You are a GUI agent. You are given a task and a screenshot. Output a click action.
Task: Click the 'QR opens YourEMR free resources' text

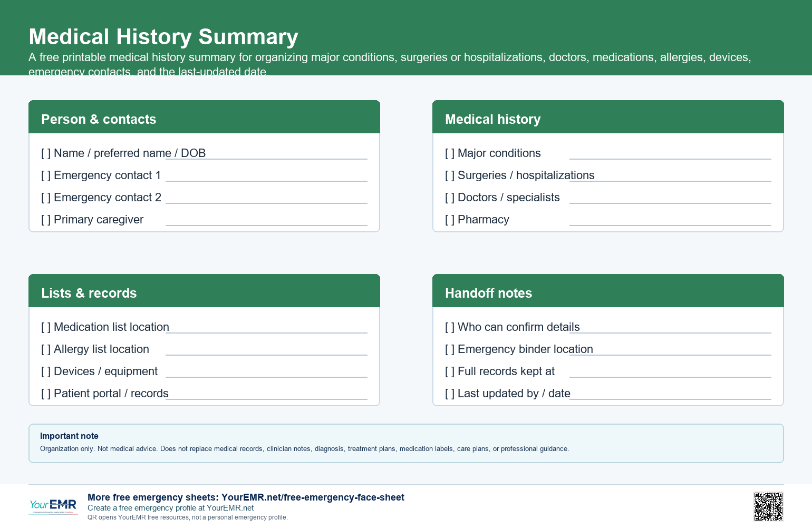pyautogui.click(x=188, y=517)
